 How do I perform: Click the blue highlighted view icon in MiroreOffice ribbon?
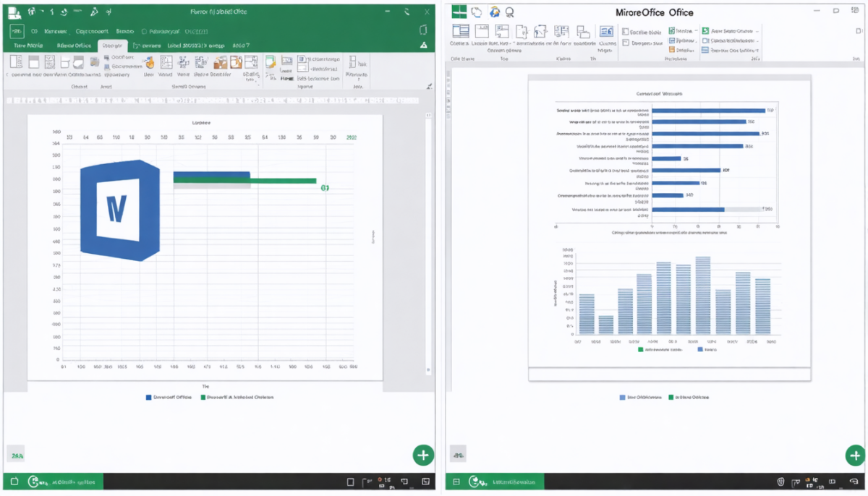tap(607, 31)
